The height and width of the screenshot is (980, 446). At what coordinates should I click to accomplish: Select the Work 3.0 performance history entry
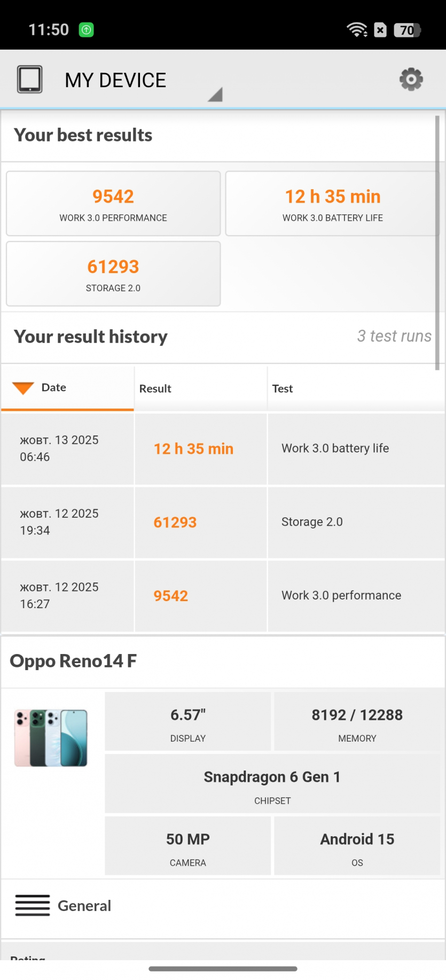(223, 596)
